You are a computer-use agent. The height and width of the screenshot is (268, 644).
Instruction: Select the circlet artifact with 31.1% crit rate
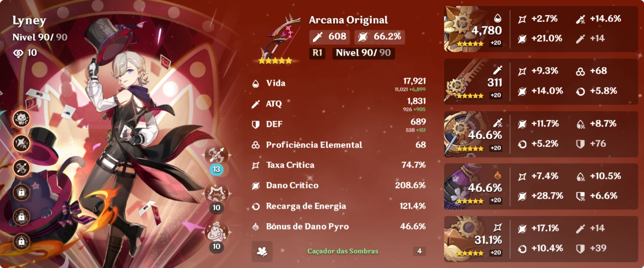(464, 238)
